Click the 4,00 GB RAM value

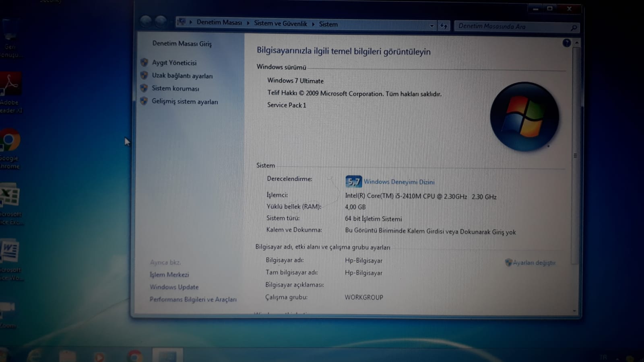coord(355,207)
